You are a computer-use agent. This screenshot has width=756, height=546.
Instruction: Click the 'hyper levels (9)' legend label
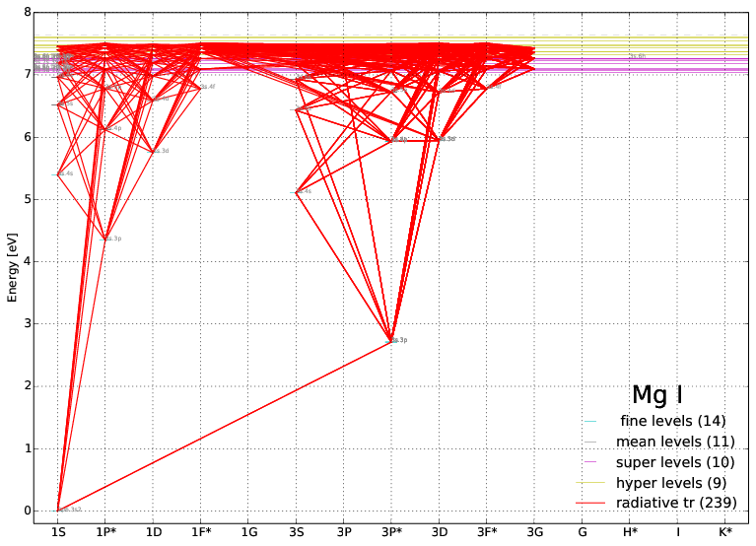(x=671, y=482)
